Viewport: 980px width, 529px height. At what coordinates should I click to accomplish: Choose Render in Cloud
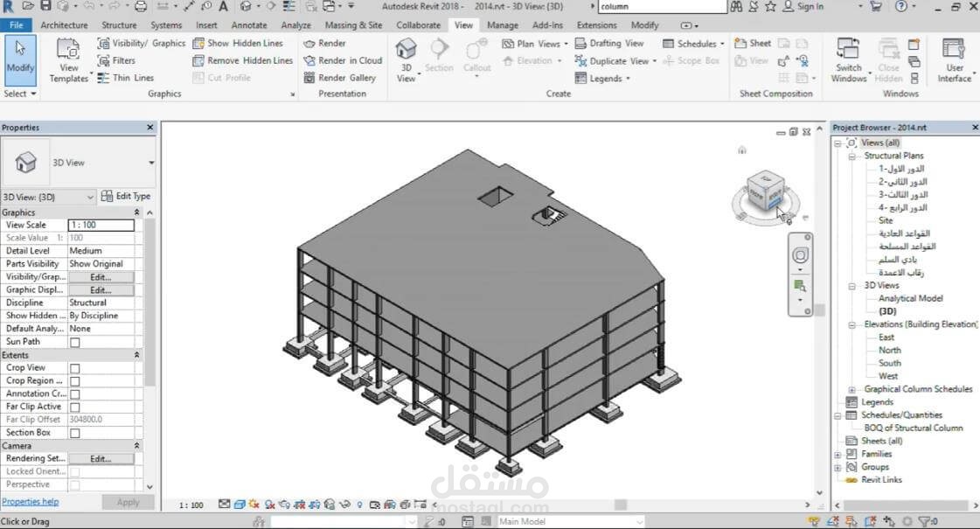pos(343,60)
